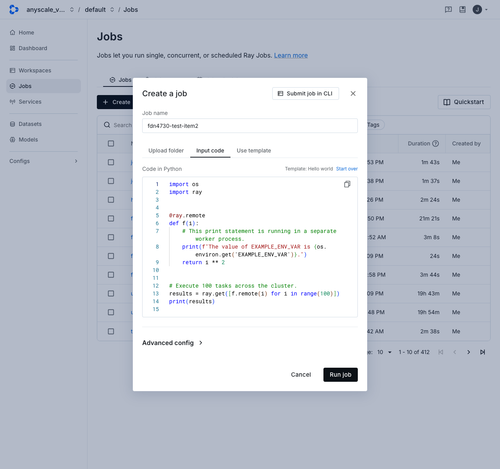Go to the next page of jobs
This screenshot has height=469, width=500.
(x=469, y=352)
